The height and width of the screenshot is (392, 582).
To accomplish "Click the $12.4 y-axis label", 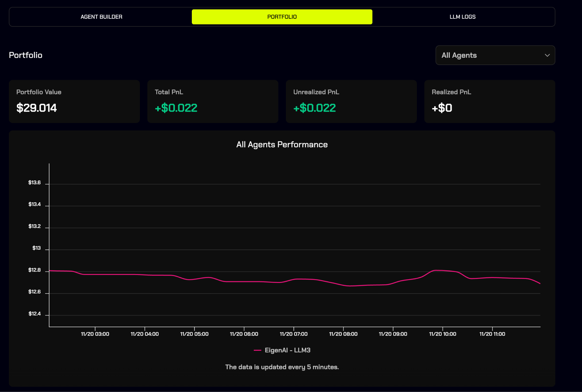I will tap(34, 314).
